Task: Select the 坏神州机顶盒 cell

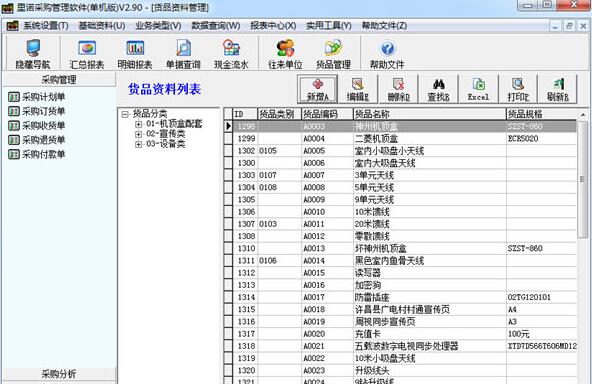Action: 430,248
